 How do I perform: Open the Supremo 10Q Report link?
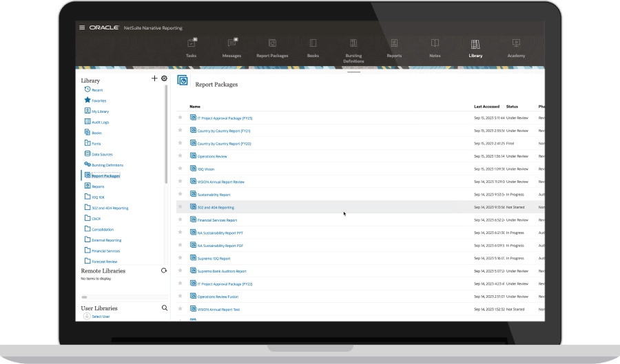click(214, 258)
